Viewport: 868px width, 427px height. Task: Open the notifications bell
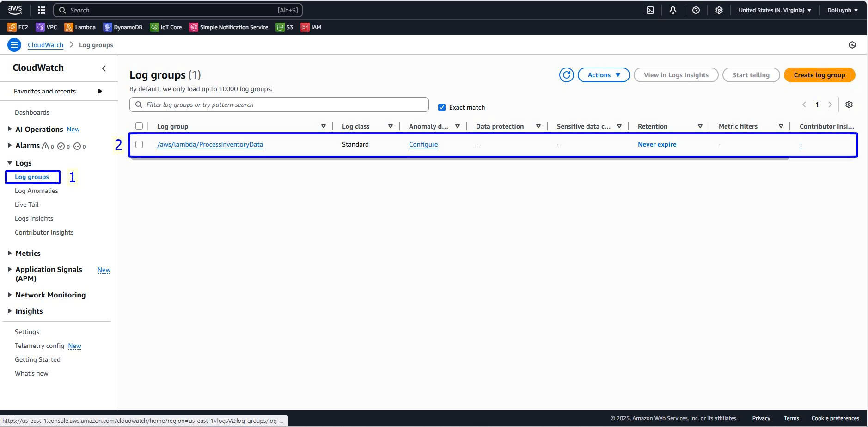[x=672, y=10]
